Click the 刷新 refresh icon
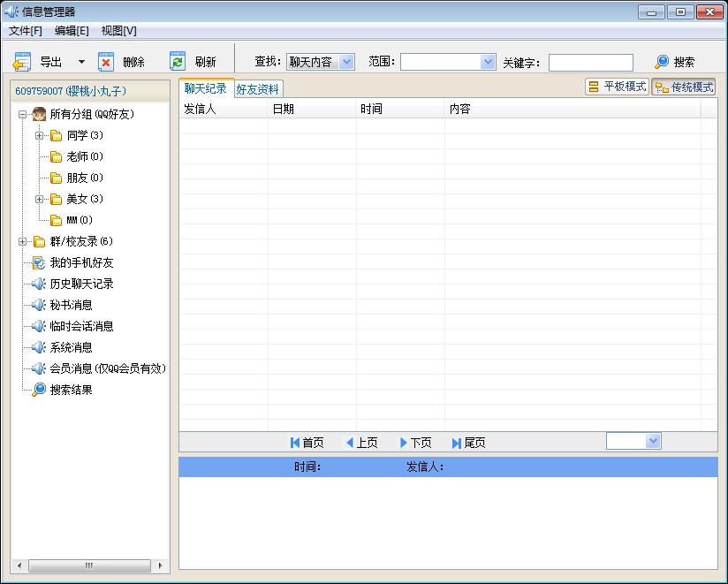 coord(178,61)
